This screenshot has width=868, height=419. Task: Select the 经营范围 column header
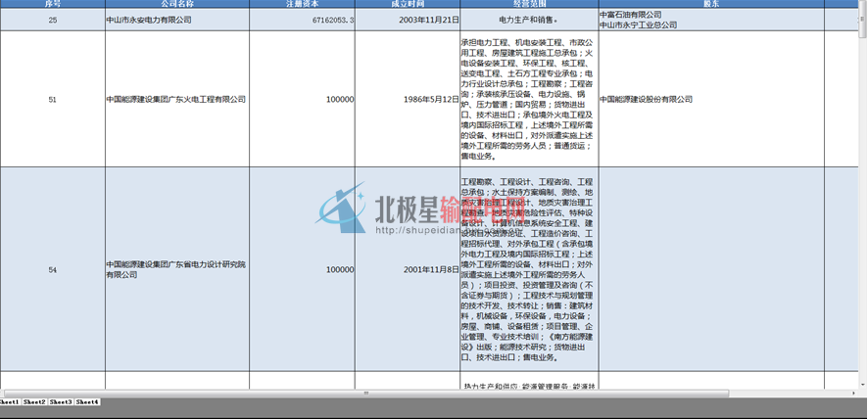pos(529,3)
